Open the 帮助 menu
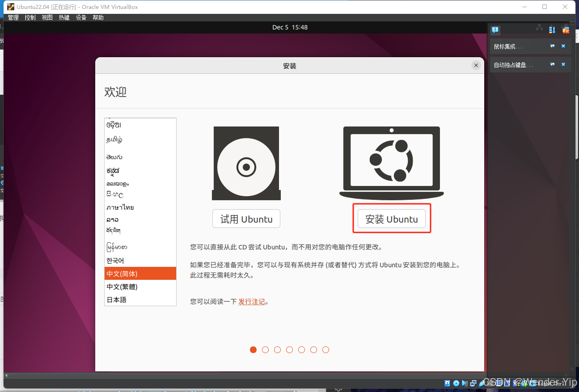 (98, 17)
